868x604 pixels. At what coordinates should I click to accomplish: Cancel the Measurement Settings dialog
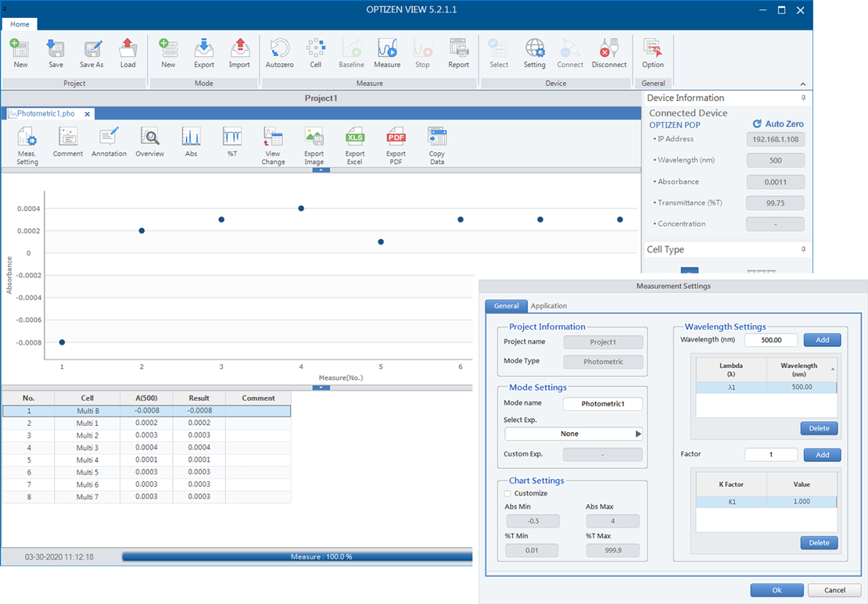[834, 590]
